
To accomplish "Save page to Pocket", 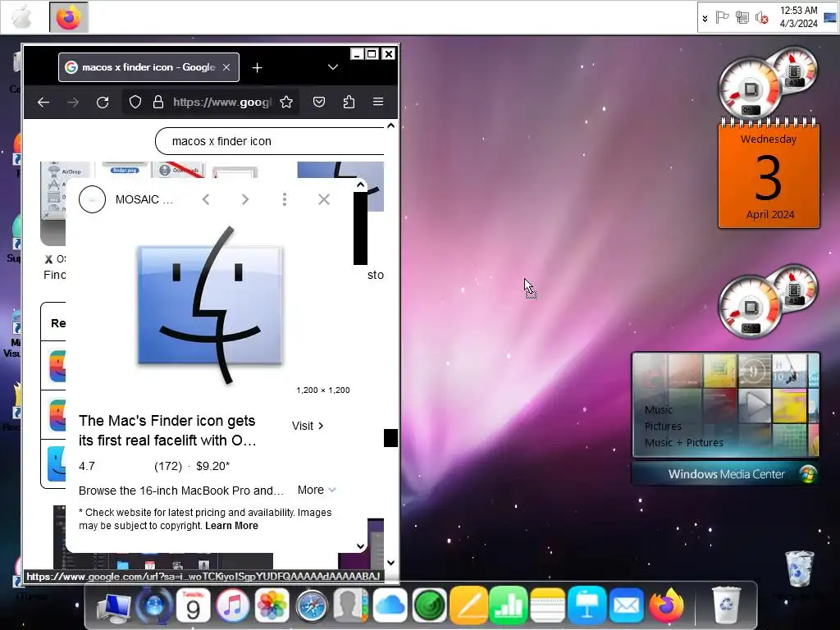I will [319, 102].
